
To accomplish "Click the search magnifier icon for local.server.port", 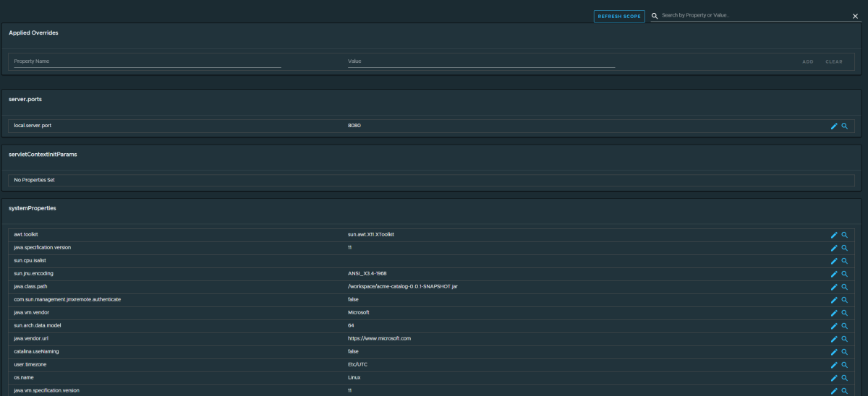I will click(x=844, y=126).
